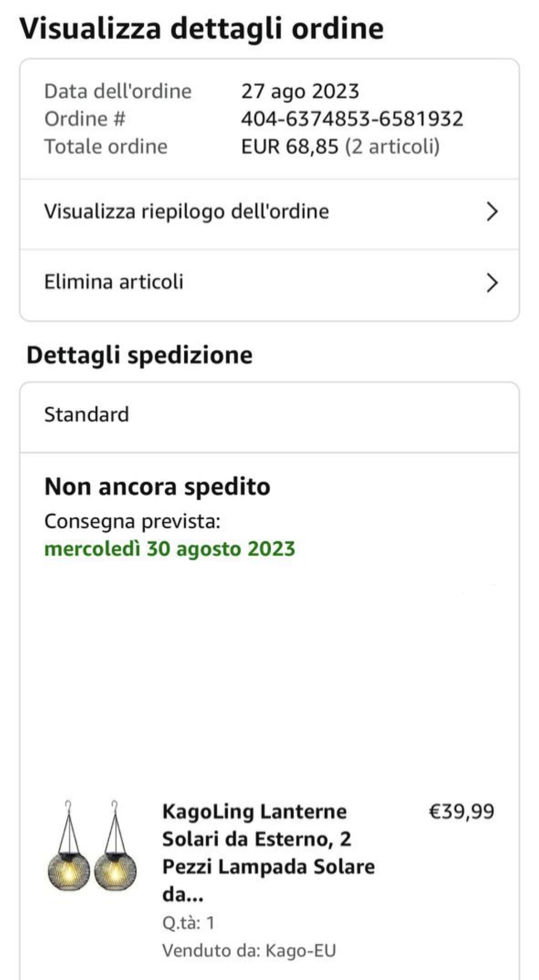Tap the (2 articoli) item count
The image size is (539, 980).
pos(392,147)
